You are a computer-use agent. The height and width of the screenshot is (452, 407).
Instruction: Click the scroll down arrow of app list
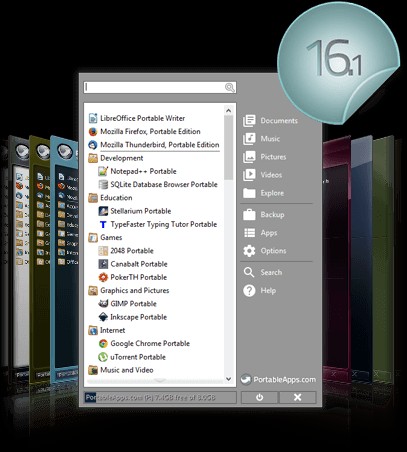[x=229, y=379]
